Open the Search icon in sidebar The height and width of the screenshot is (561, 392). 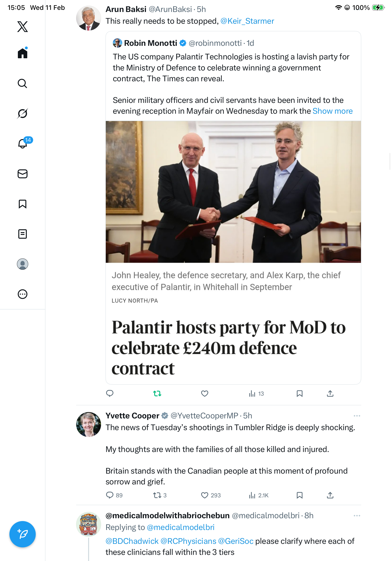(23, 84)
